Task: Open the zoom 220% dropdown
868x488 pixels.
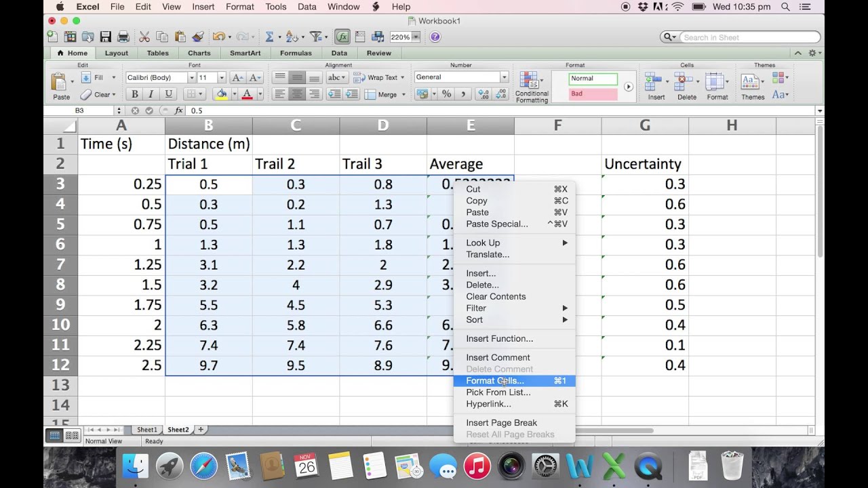Action: tap(416, 37)
